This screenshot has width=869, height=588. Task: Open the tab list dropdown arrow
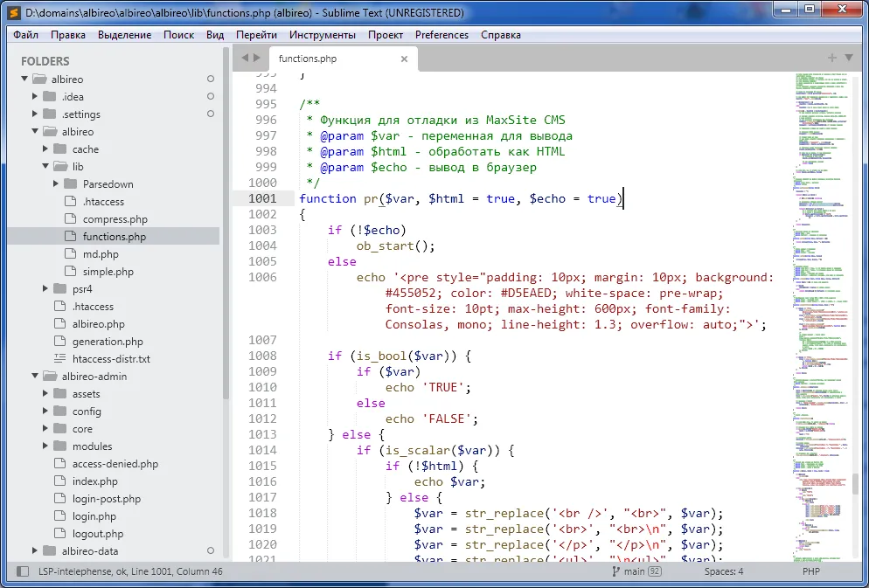pyautogui.click(x=848, y=58)
